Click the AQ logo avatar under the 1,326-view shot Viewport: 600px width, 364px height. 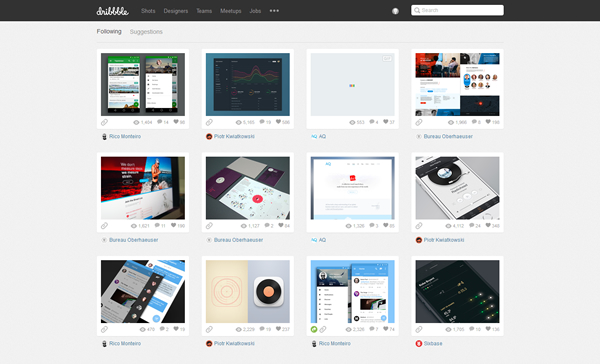314,240
